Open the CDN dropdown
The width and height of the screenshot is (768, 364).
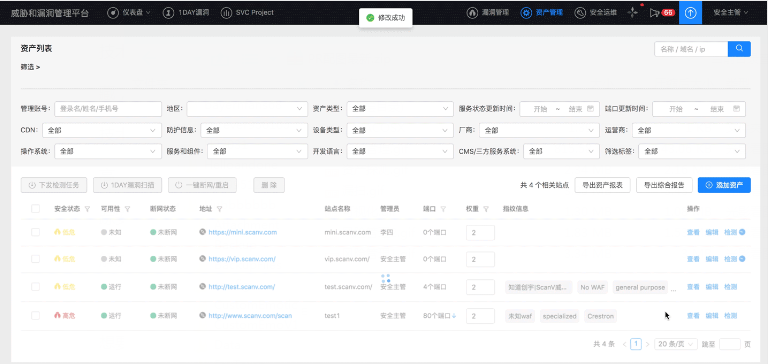pyautogui.click(x=102, y=130)
